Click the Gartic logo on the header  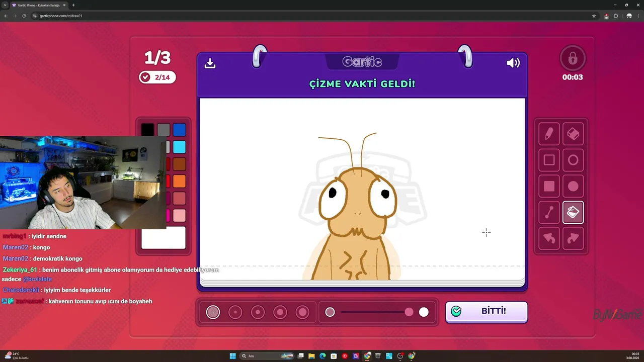click(x=362, y=62)
